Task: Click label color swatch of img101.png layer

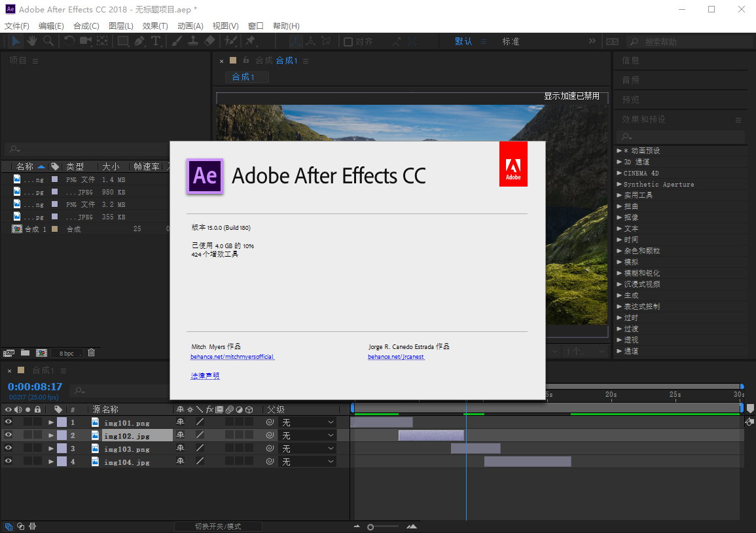Action: pos(62,422)
